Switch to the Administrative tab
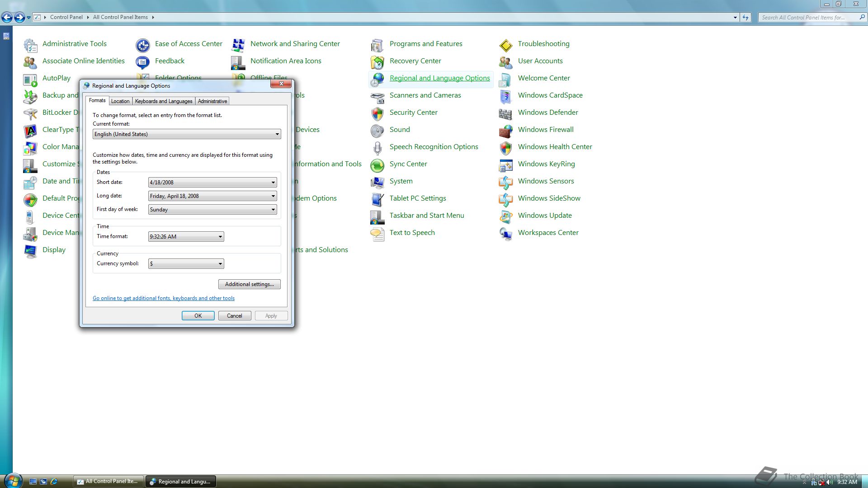Viewport: 868px width, 488px height. pyautogui.click(x=212, y=101)
